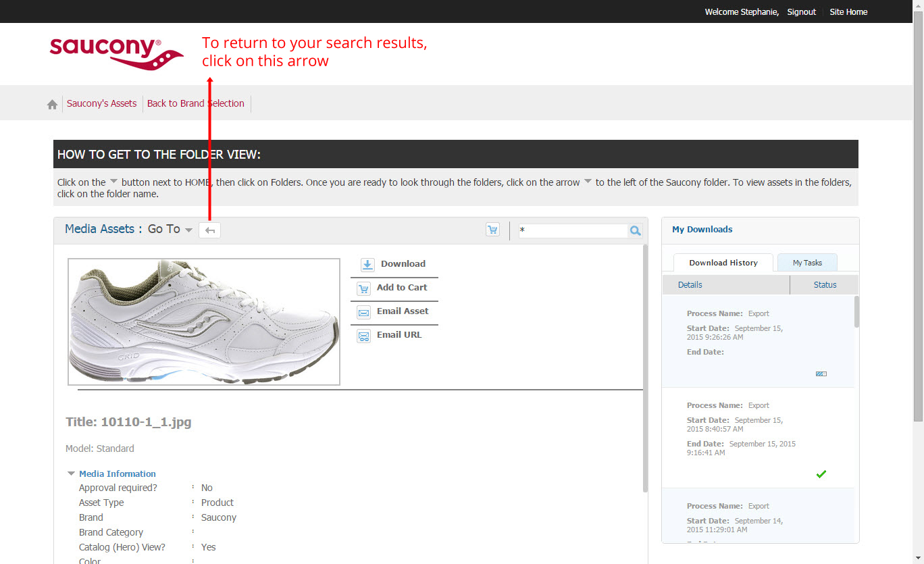
Task: Click the Email URL icon
Action: (364, 336)
